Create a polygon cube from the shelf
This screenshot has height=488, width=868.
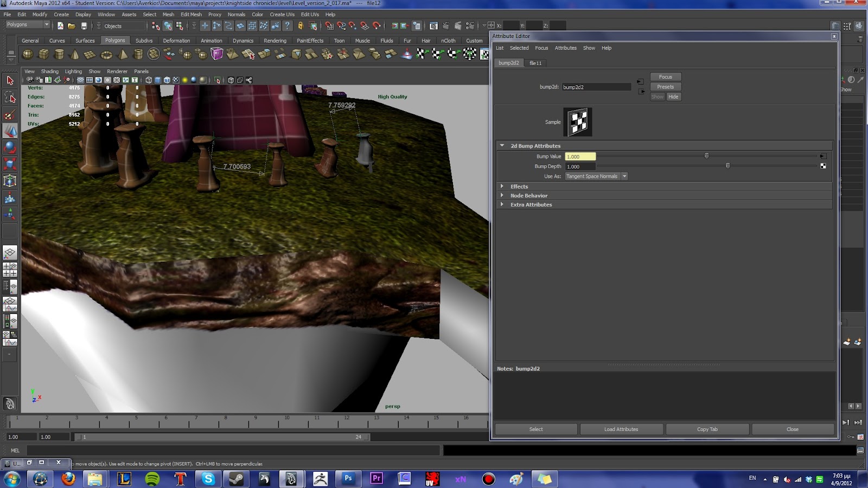[x=44, y=54]
